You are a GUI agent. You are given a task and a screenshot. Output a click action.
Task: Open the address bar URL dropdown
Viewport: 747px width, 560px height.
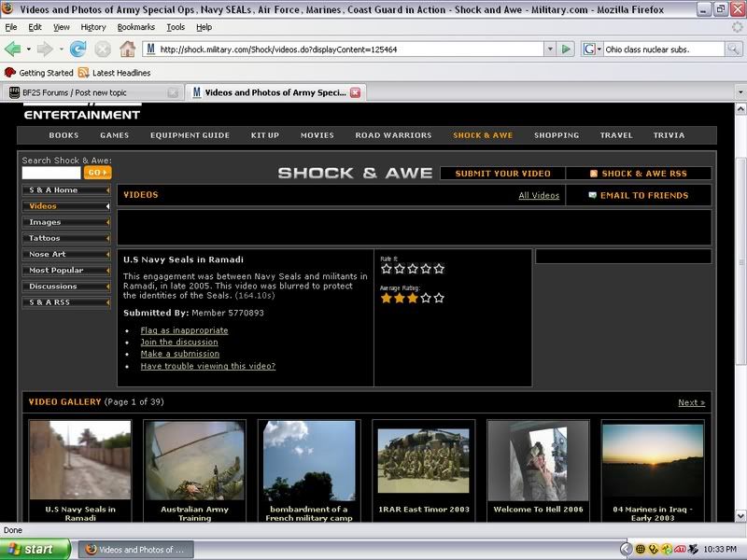click(x=550, y=49)
